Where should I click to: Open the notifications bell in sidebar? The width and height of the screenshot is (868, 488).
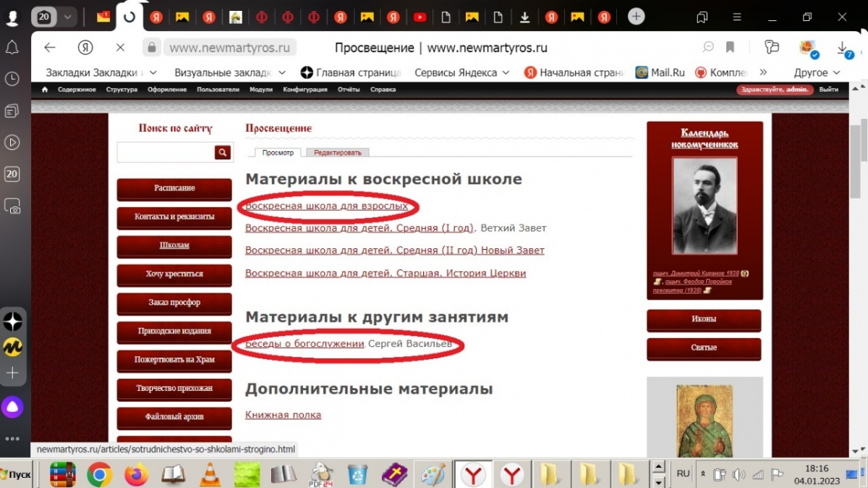[12, 48]
